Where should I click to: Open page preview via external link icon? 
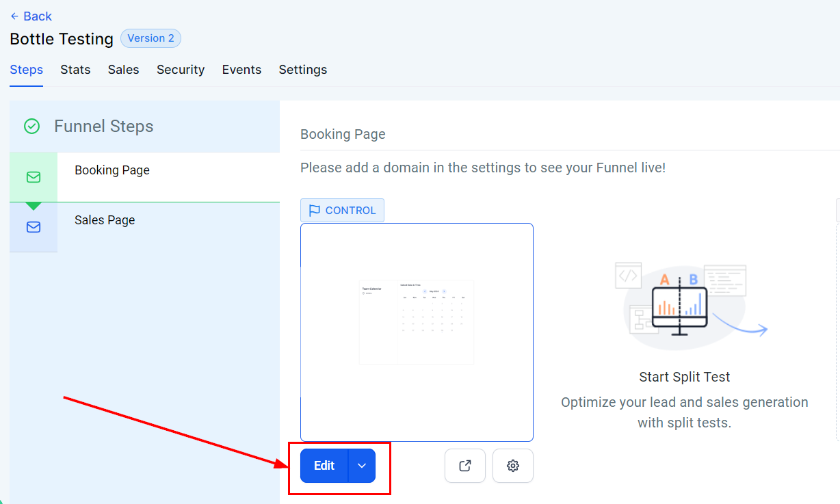pos(465,466)
